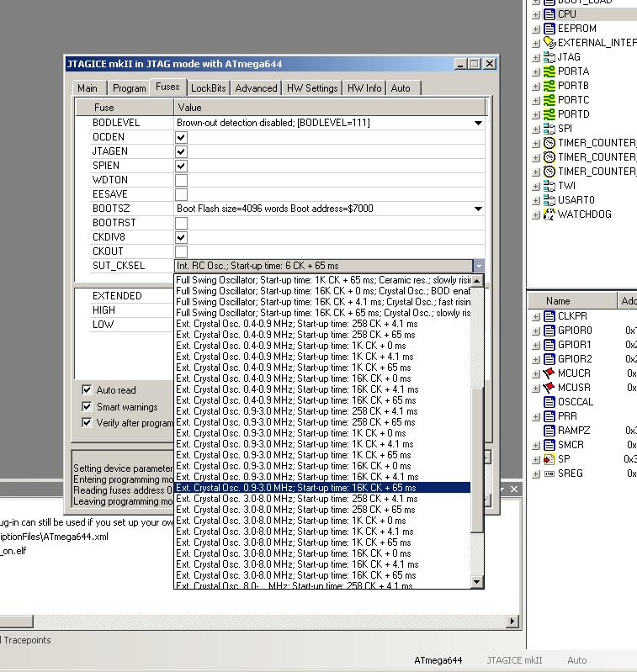This screenshot has width=637, height=672.
Task: Click the Tracepoints tab at bottom
Action: [27, 640]
